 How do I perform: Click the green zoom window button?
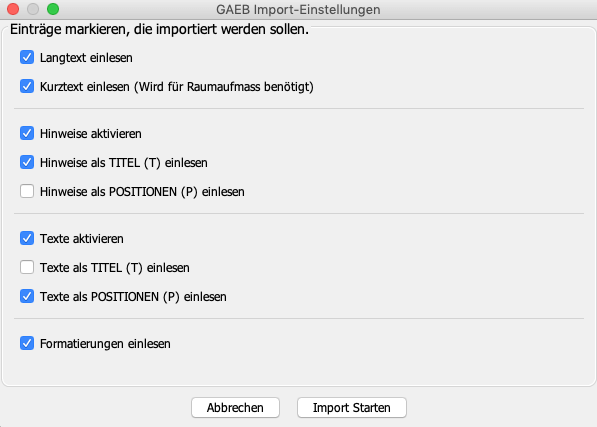pos(53,9)
